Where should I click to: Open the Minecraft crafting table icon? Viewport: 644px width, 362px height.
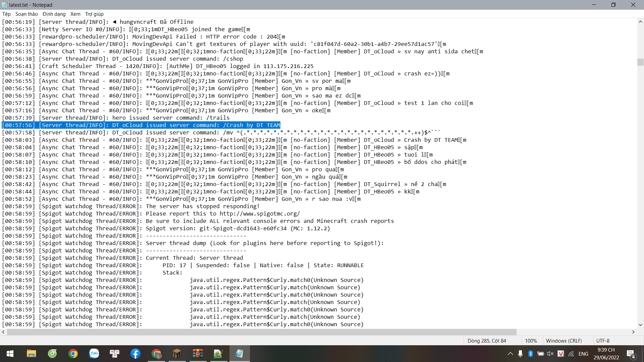[177, 354]
